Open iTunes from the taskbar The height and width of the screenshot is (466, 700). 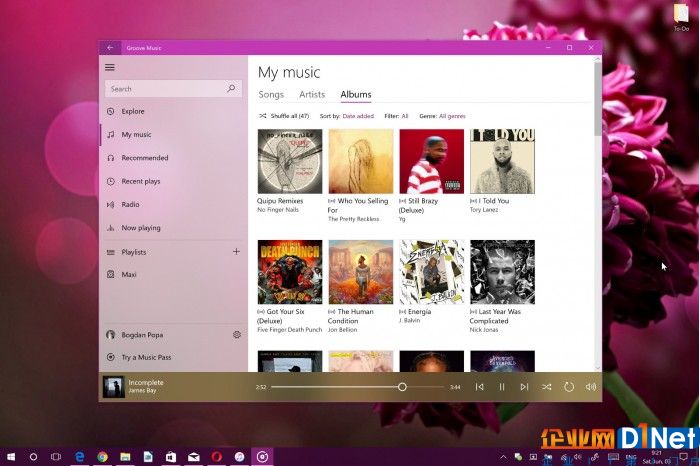coord(239,457)
